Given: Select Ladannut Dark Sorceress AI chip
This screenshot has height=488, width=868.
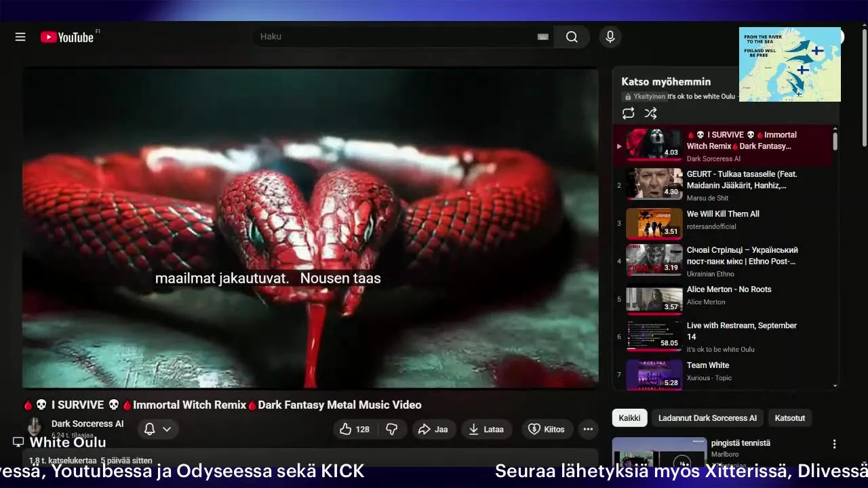Looking at the screenshot, I should tap(707, 418).
